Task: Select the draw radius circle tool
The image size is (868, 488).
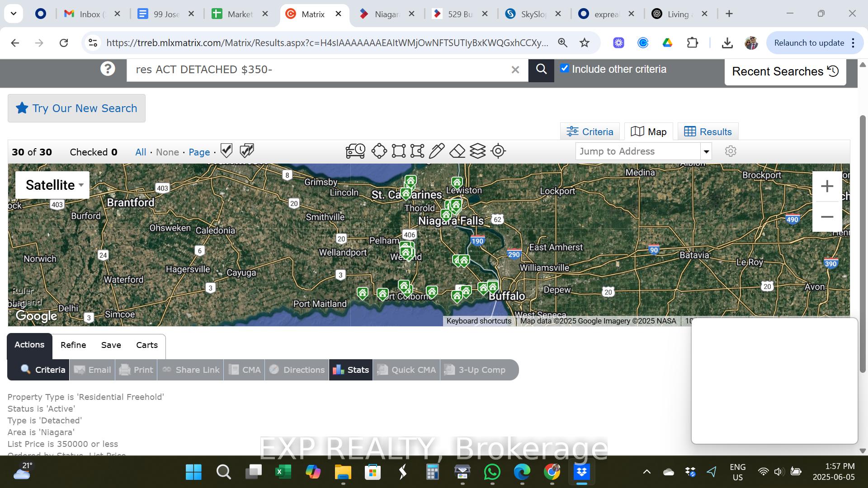Action: (379, 151)
